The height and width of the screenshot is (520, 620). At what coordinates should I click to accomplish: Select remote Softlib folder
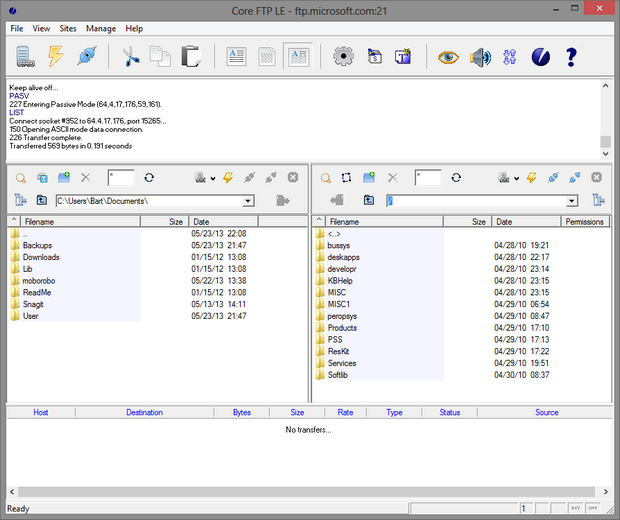pos(338,375)
